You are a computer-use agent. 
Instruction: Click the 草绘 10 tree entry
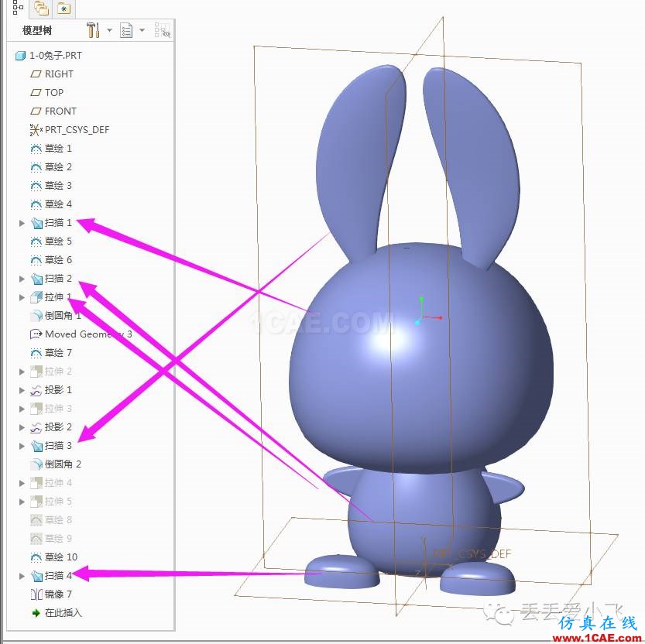[61, 557]
